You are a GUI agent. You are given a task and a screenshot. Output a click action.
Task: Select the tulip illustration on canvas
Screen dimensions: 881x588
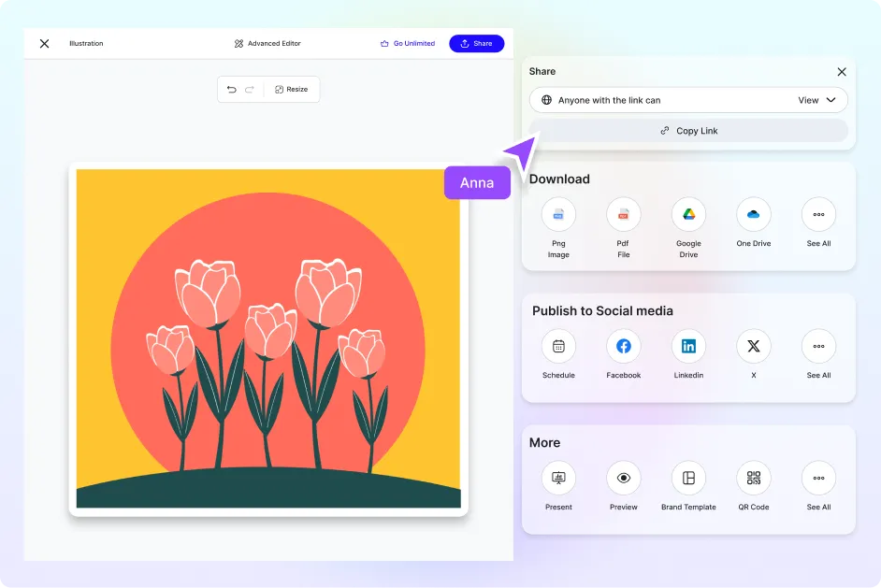pos(268,338)
